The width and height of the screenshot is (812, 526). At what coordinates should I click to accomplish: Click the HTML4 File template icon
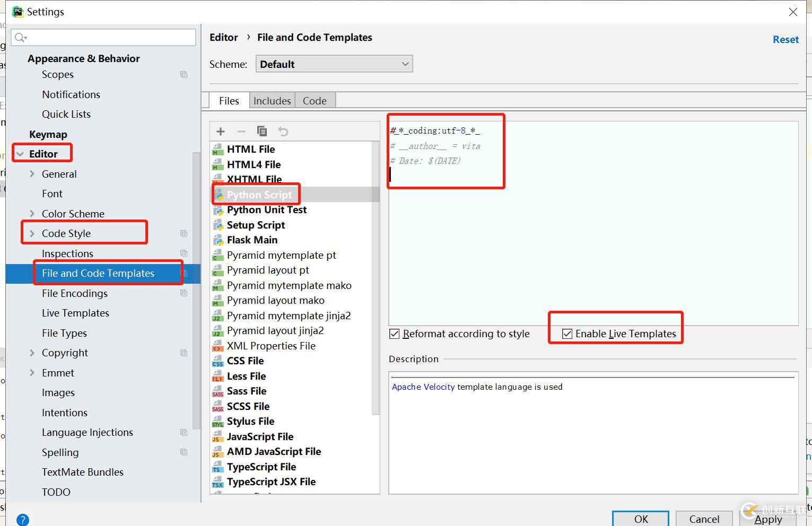coord(217,165)
